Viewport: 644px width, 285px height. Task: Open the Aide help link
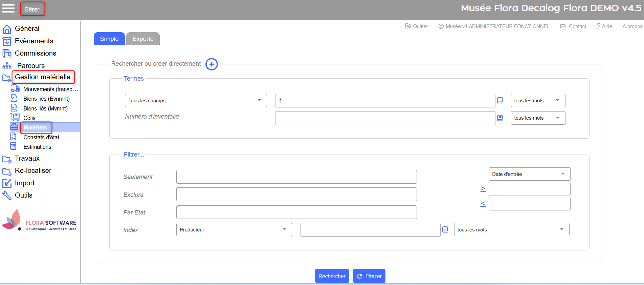(x=604, y=26)
